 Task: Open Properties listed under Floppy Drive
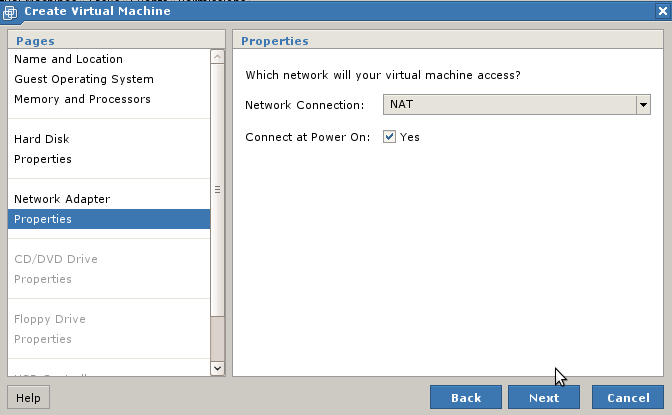pyautogui.click(x=42, y=339)
